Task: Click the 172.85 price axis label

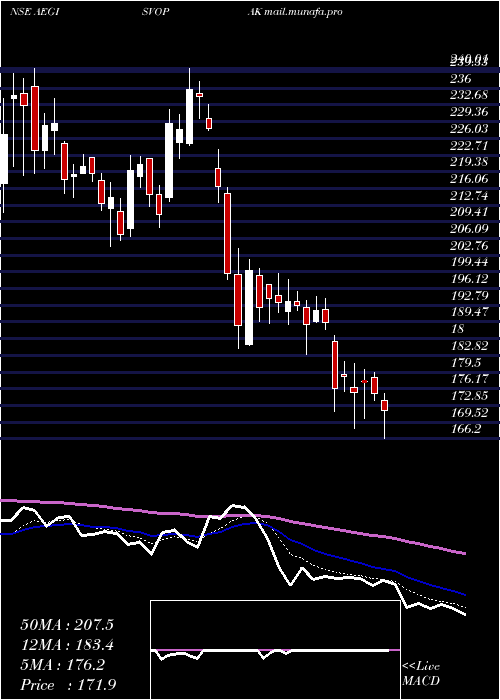Action: coord(469,396)
